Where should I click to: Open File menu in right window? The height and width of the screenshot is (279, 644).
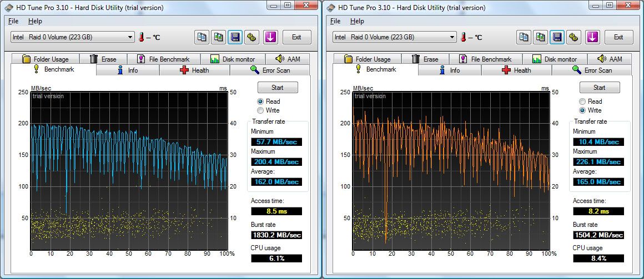335,21
